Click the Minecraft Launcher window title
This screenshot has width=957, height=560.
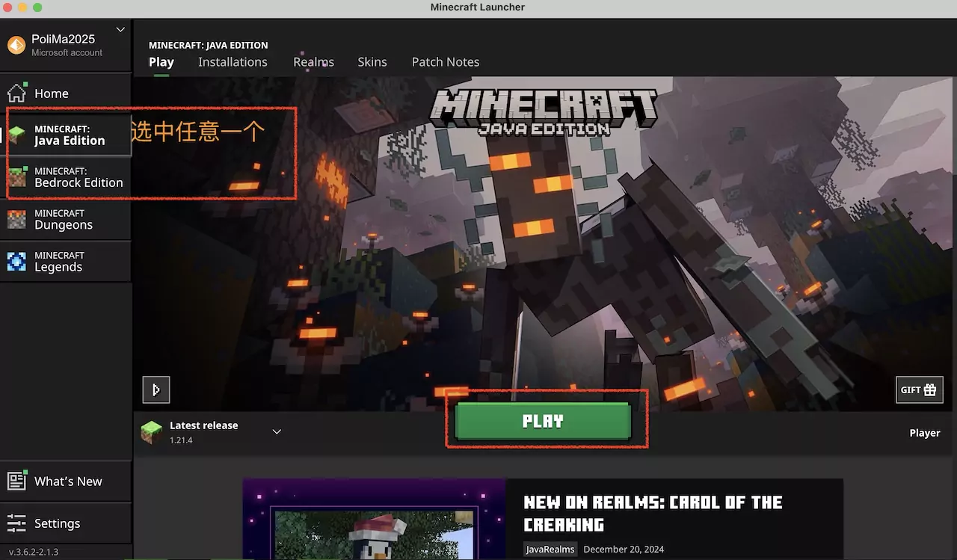[478, 7]
